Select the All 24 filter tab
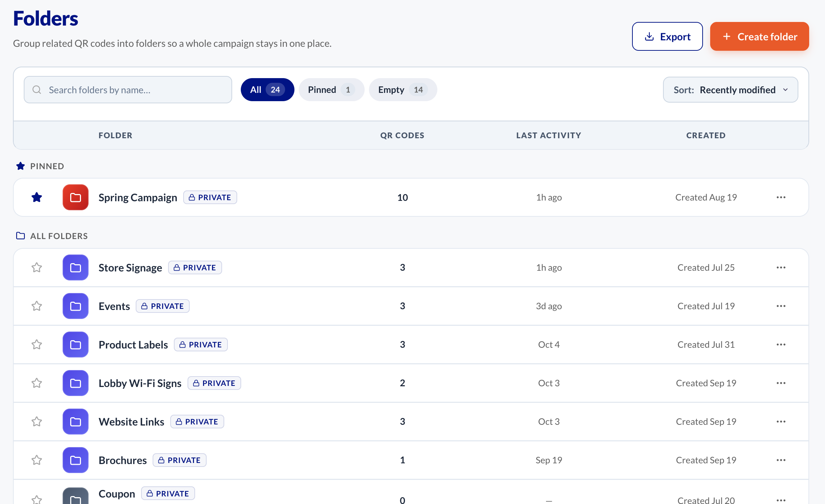The height and width of the screenshot is (504, 825). tap(267, 90)
